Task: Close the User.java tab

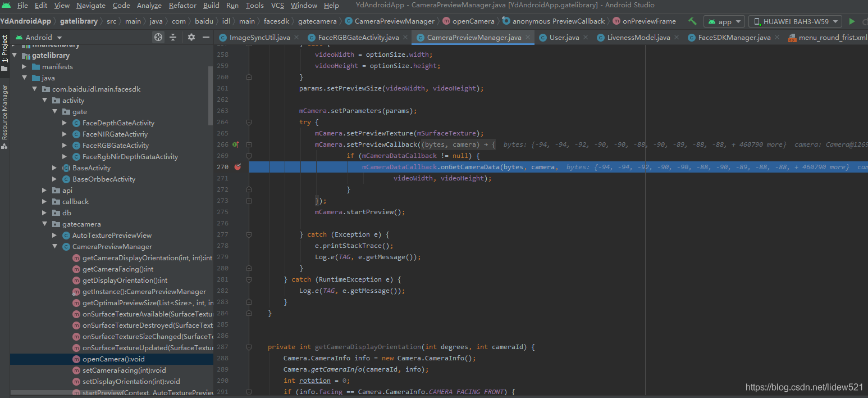Action: pyautogui.click(x=587, y=38)
